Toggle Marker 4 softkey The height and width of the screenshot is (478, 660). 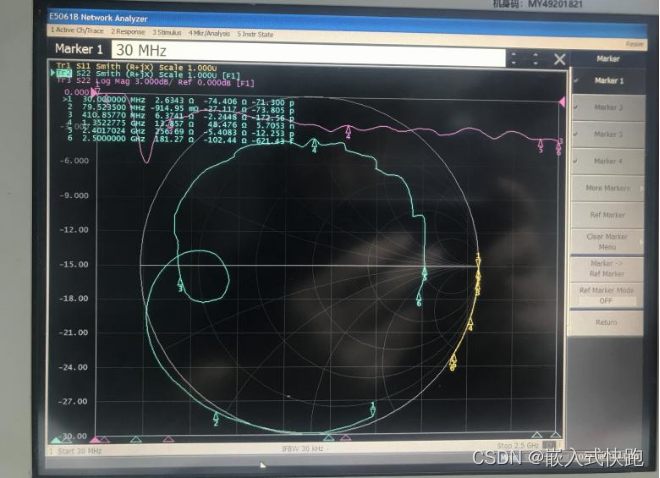pyautogui.click(x=608, y=161)
